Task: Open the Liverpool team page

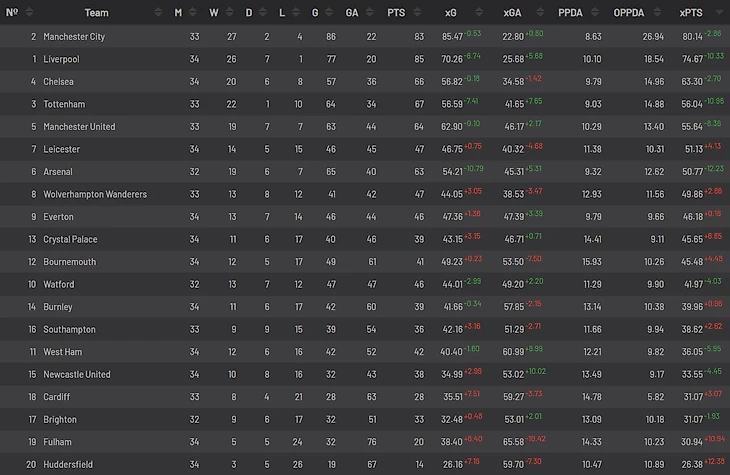Action: pos(61,59)
